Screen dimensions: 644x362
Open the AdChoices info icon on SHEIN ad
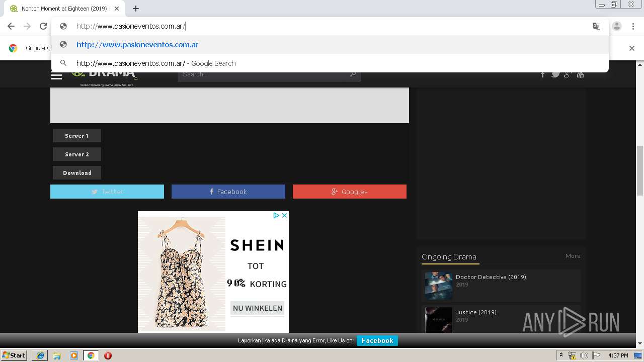click(x=276, y=215)
